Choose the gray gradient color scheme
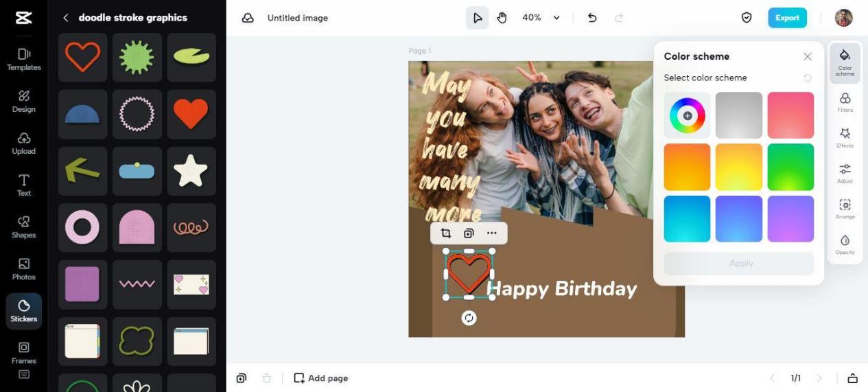Screen dimensions: 868x392 739,115
